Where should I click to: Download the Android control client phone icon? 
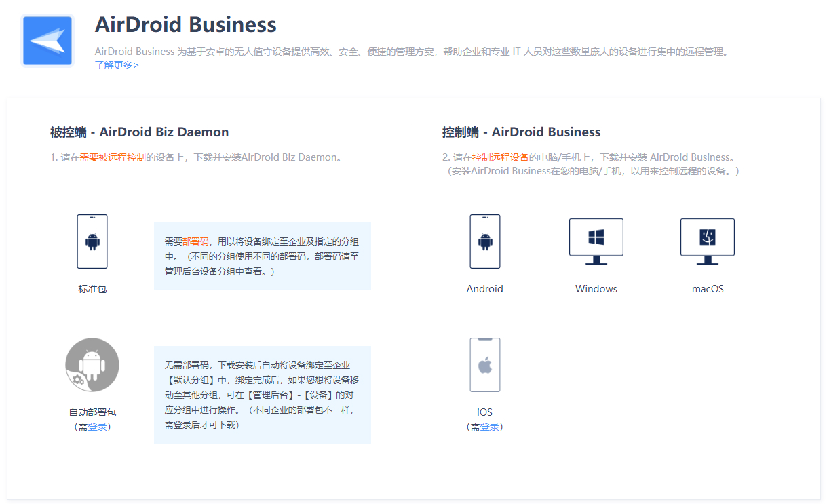485,241
